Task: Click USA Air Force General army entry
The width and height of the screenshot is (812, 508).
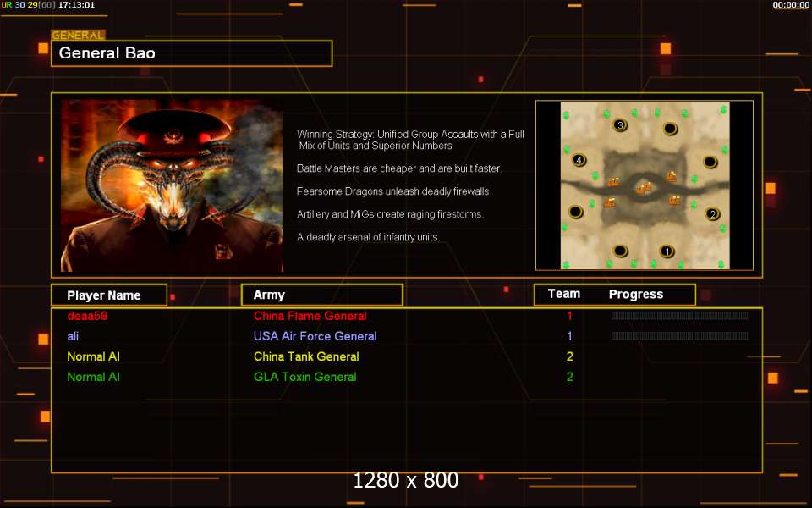Action: 315,336
